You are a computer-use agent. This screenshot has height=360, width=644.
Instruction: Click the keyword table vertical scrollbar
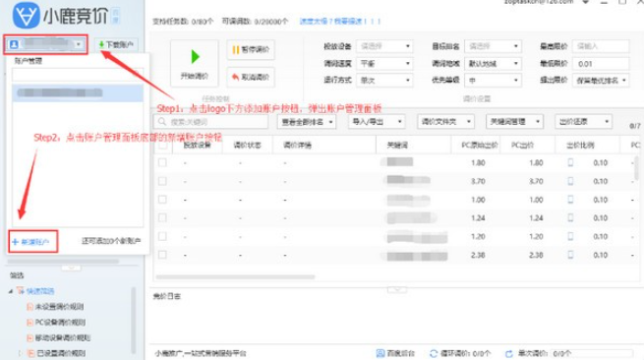tap(636, 167)
